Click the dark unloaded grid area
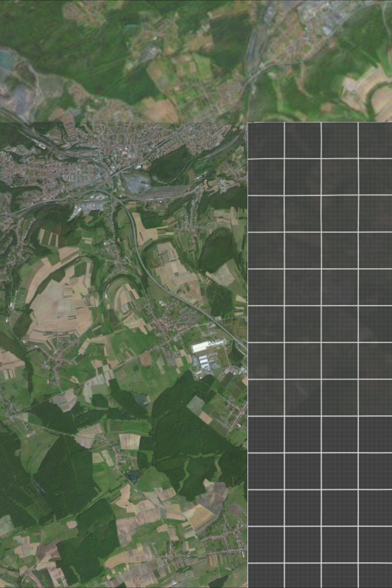 320,355
